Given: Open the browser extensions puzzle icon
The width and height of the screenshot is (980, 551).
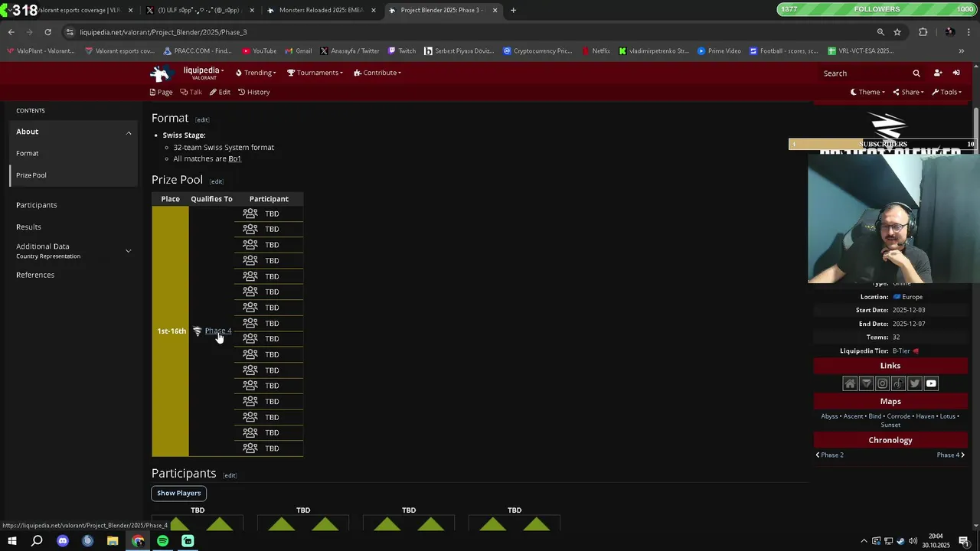Looking at the screenshot, I should (x=923, y=32).
